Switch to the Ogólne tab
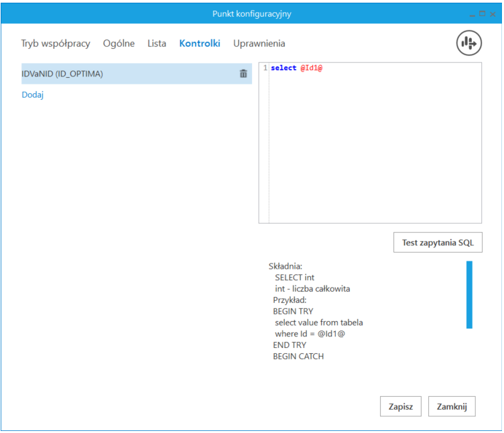The image size is (504, 433). [119, 44]
